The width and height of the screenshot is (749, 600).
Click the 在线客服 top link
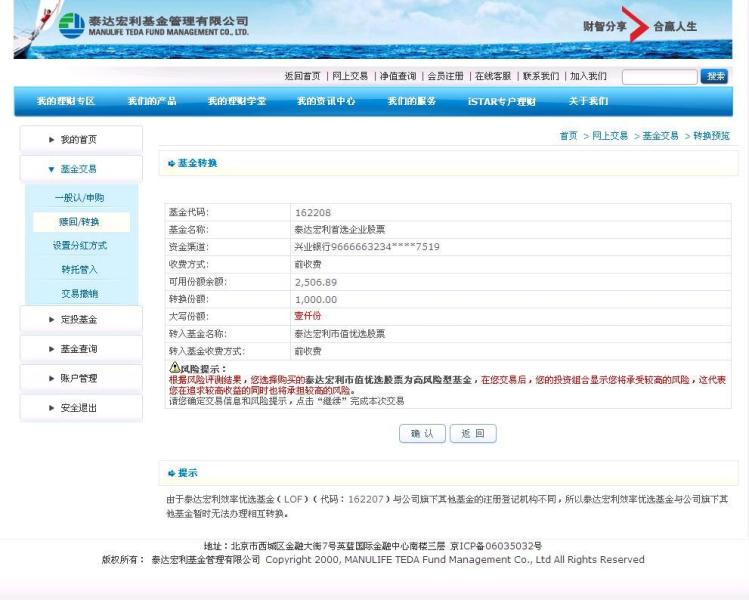(493, 76)
